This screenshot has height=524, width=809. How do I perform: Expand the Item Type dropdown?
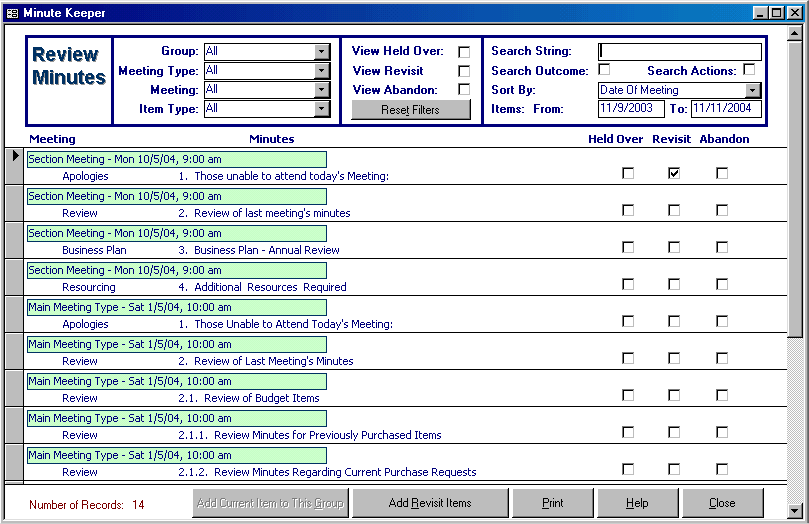click(321, 109)
